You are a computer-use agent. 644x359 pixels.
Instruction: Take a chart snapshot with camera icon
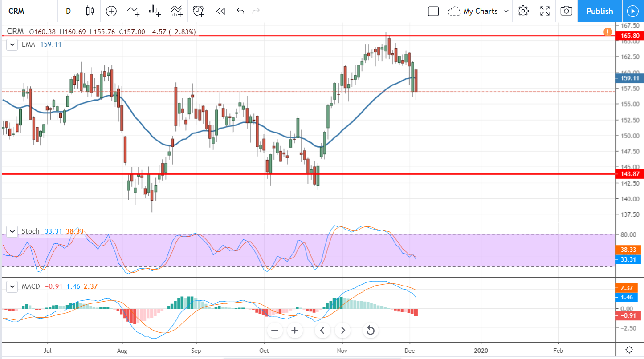pos(567,11)
